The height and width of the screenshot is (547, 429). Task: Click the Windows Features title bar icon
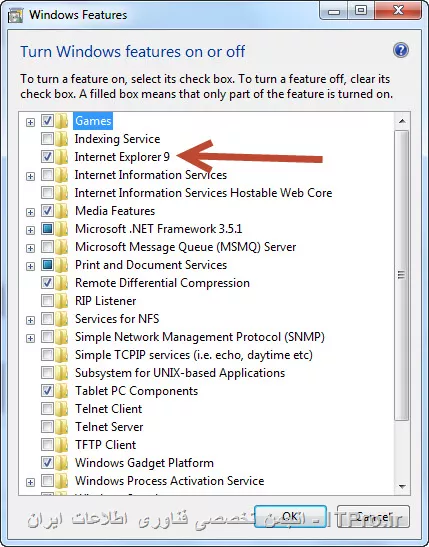15,15
